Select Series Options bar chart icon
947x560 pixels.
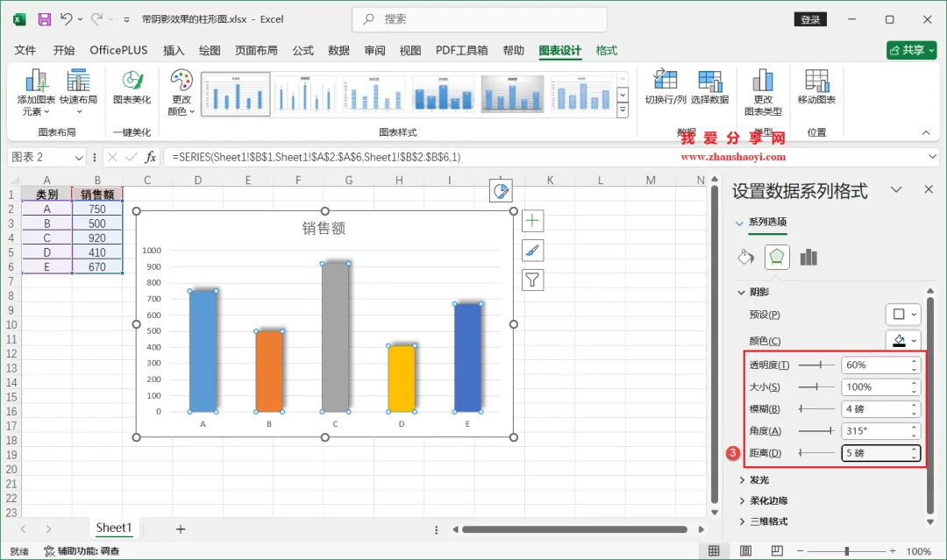pos(808,258)
